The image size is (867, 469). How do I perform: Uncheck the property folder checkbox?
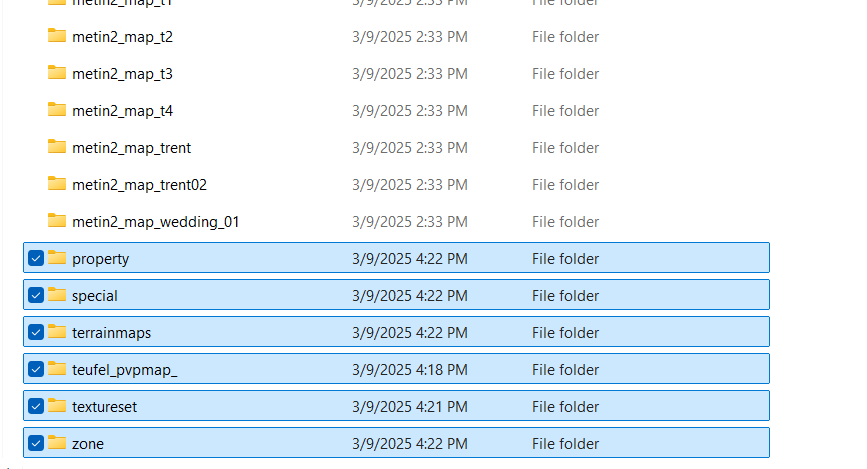coord(36,259)
